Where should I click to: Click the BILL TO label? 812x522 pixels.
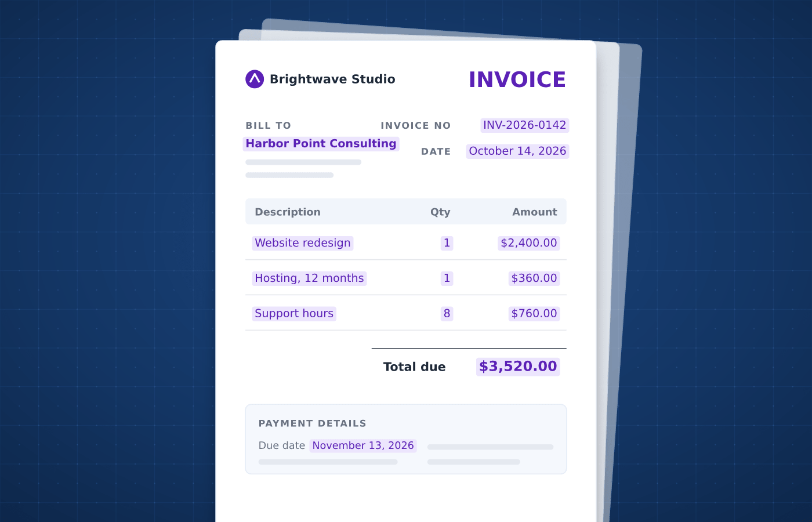point(268,125)
